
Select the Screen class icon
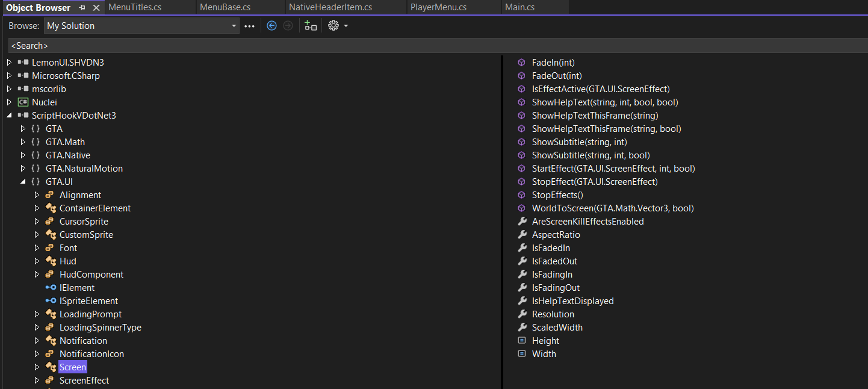51,367
